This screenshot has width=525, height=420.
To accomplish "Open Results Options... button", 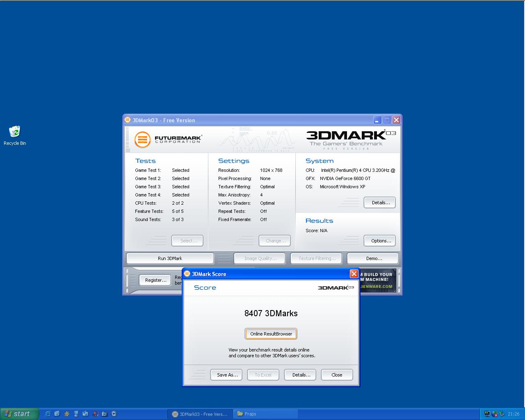I will pos(380,241).
